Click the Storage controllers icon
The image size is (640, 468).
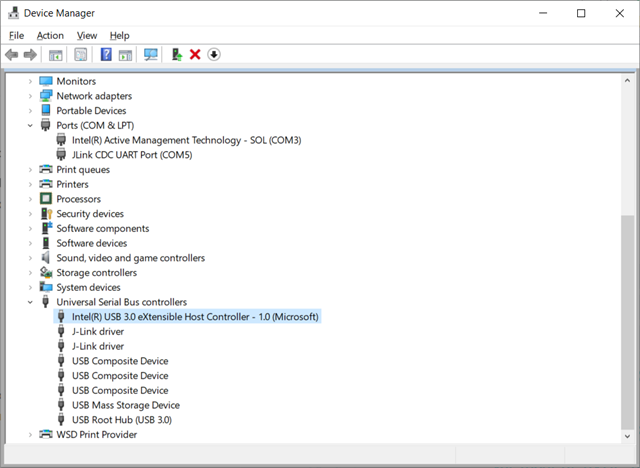point(46,272)
